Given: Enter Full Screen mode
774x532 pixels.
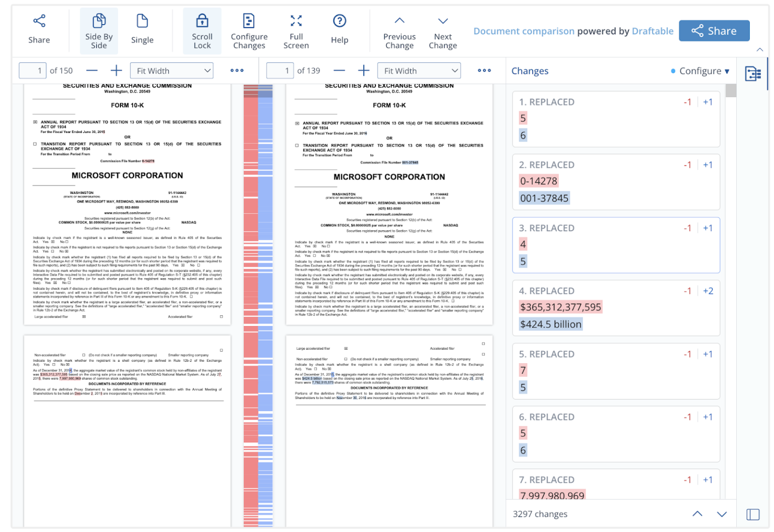Looking at the screenshot, I should point(296,30).
